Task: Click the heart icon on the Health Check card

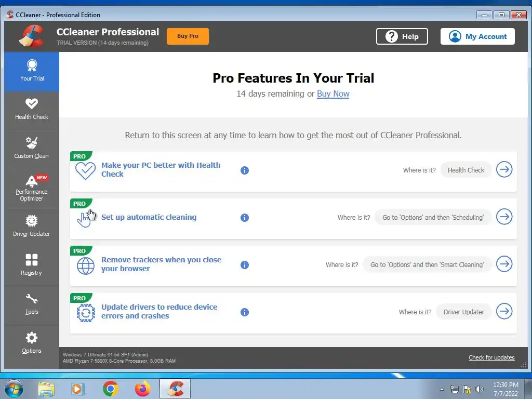Action: click(x=86, y=170)
